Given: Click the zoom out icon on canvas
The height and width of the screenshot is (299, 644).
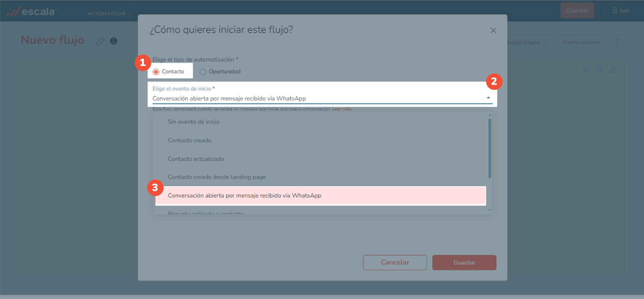Looking at the screenshot, I should (x=599, y=69).
